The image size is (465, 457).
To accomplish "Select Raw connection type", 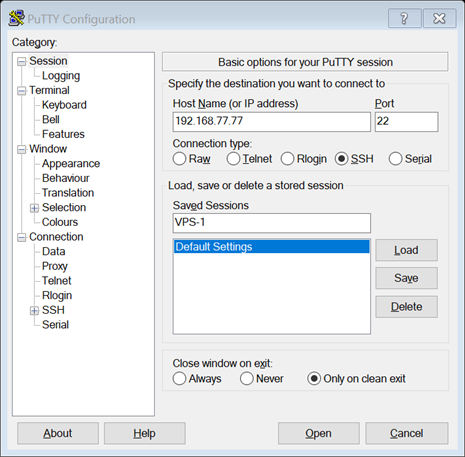I will click(179, 159).
